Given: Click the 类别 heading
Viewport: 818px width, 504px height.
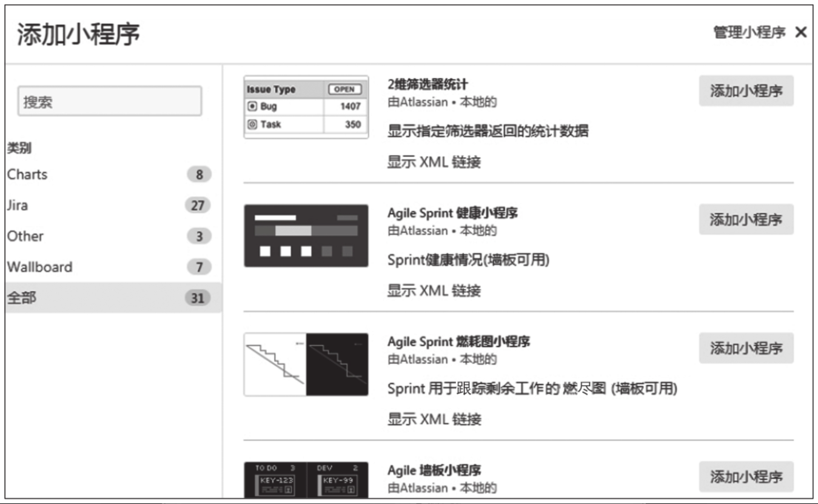Looking at the screenshot, I should click(x=19, y=147).
